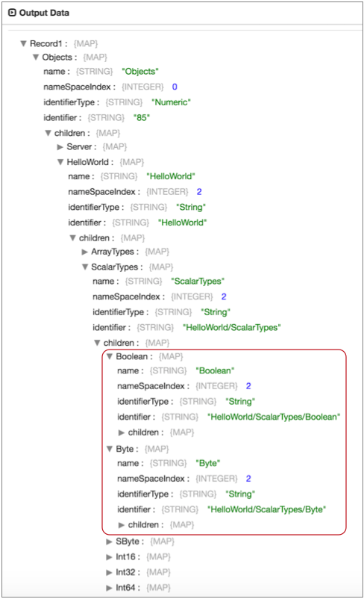
Task: Select the "HelloWorld/ScalarTypes/Byte" identifier value
Action: click(x=266, y=509)
